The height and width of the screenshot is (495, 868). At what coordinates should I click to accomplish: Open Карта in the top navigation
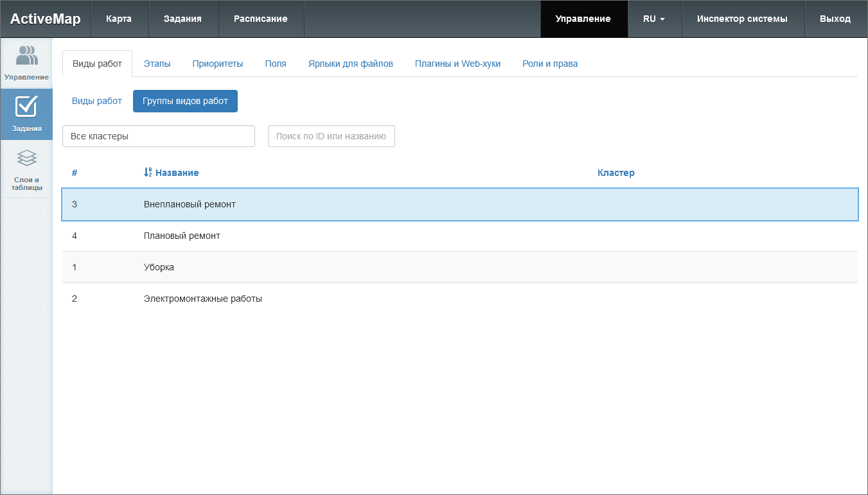pyautogui.click(x=119, y=19)
